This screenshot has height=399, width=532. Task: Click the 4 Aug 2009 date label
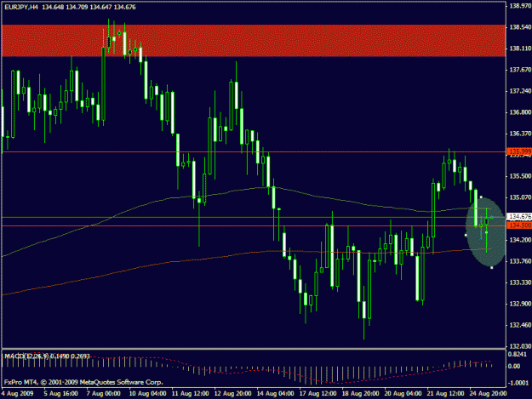click(17, 393)
